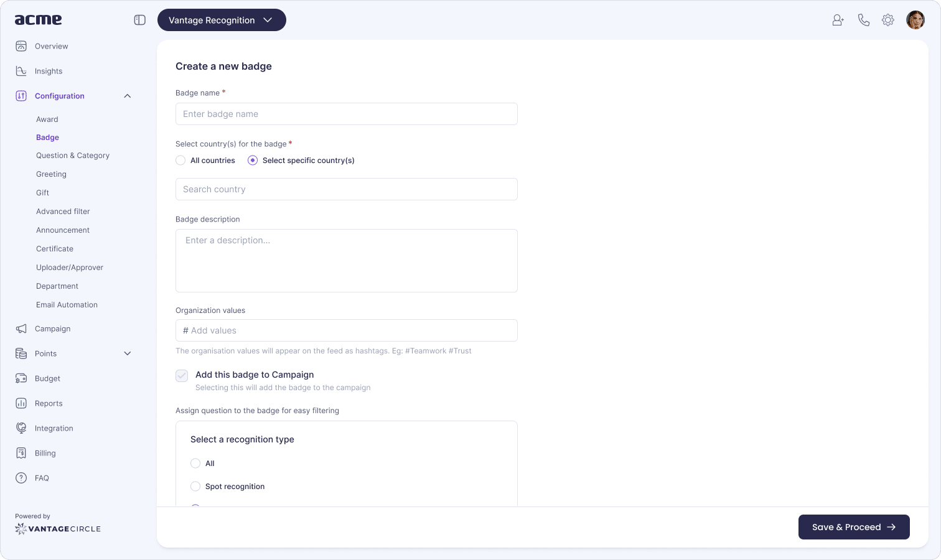
Task: Click the Integration icon
Action: point(21,428)
